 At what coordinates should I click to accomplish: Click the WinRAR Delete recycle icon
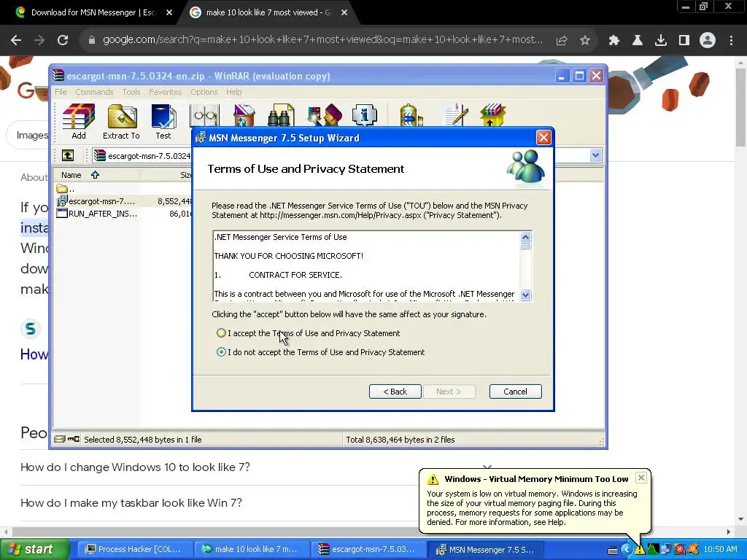pos(244,116)
